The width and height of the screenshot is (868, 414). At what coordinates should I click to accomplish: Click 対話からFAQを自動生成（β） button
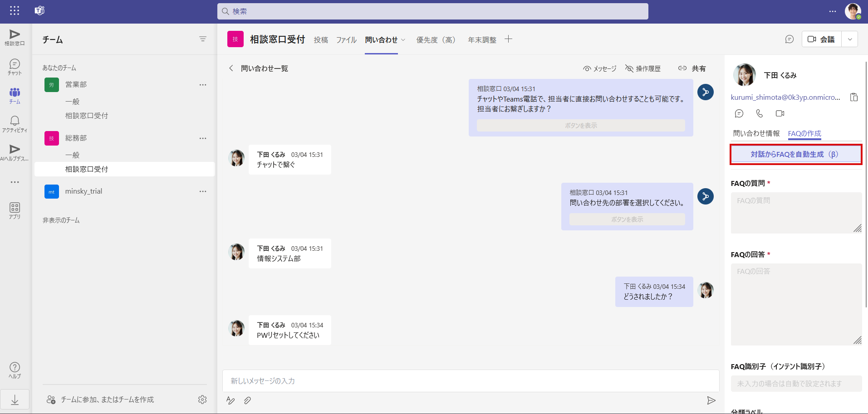(796, 154)
